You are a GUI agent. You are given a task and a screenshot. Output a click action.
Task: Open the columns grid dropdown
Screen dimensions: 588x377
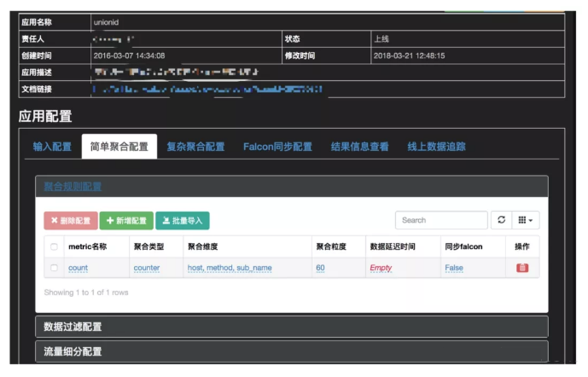pos(527,220)
